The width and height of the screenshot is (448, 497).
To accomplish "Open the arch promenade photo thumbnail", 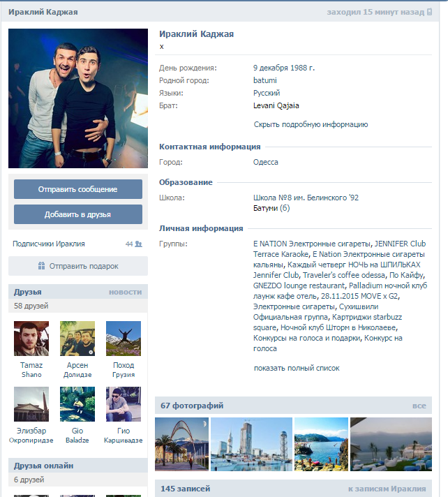I will pyautogui.click(x=182, y=444).
